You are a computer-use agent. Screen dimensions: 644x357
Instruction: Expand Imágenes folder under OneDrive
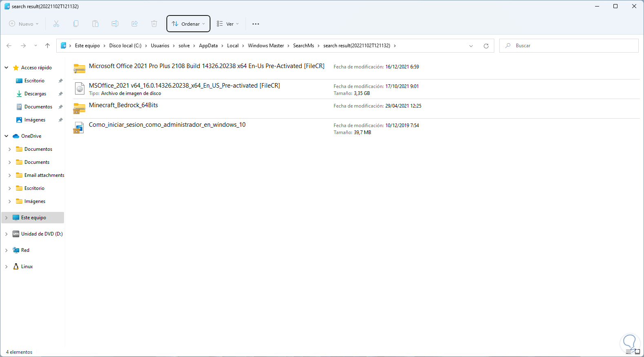[10, 201]
